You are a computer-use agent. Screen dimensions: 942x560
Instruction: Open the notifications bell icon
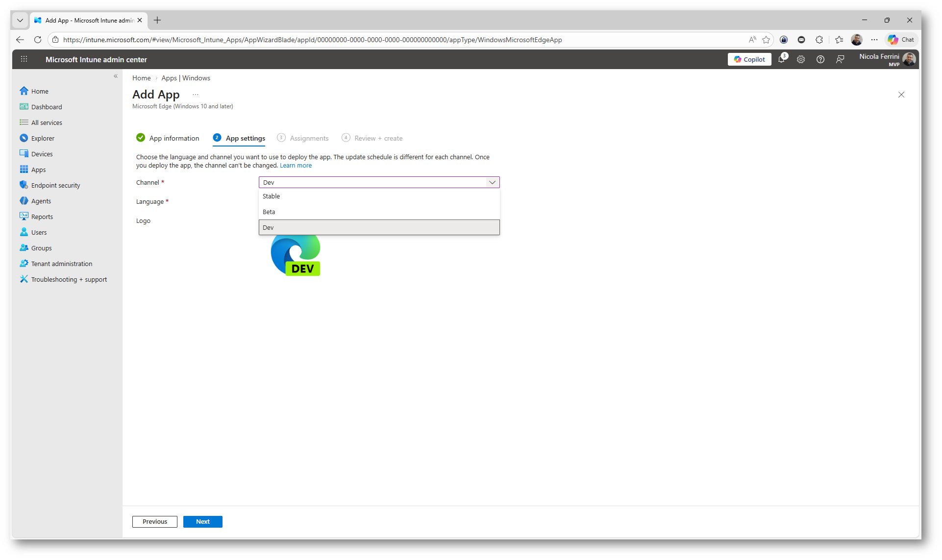coord(782,59)
